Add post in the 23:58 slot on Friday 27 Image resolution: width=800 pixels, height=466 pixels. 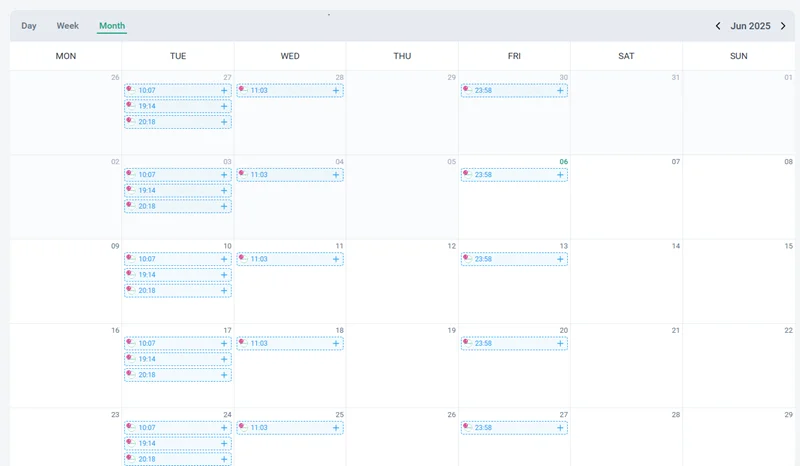pyautogui.click(x=560, y=428)
